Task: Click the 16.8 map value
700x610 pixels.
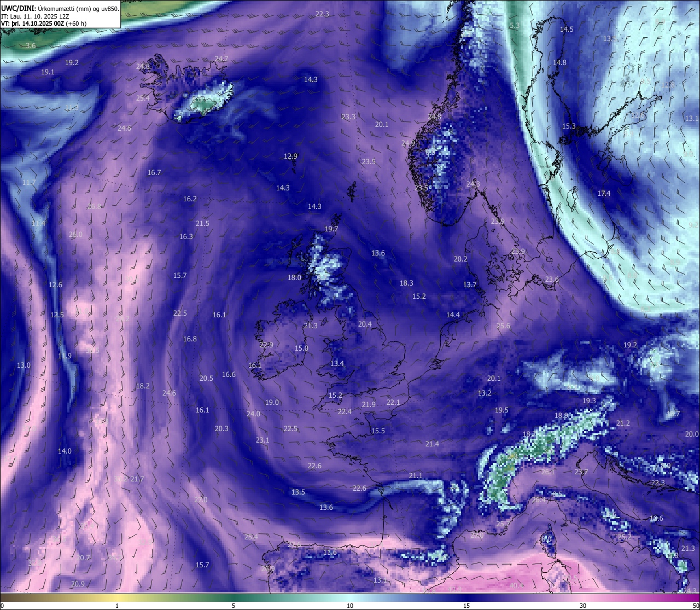Action: [x=190, y=339]
